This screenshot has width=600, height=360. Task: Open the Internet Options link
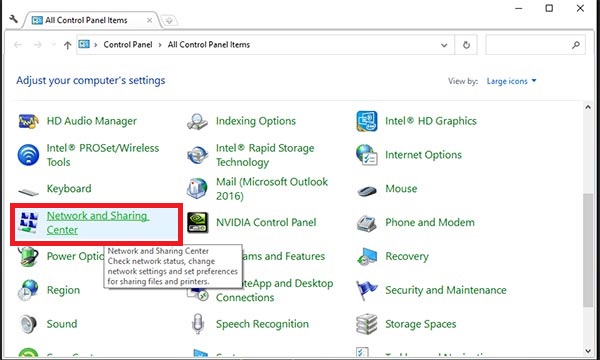click(423, 155)
